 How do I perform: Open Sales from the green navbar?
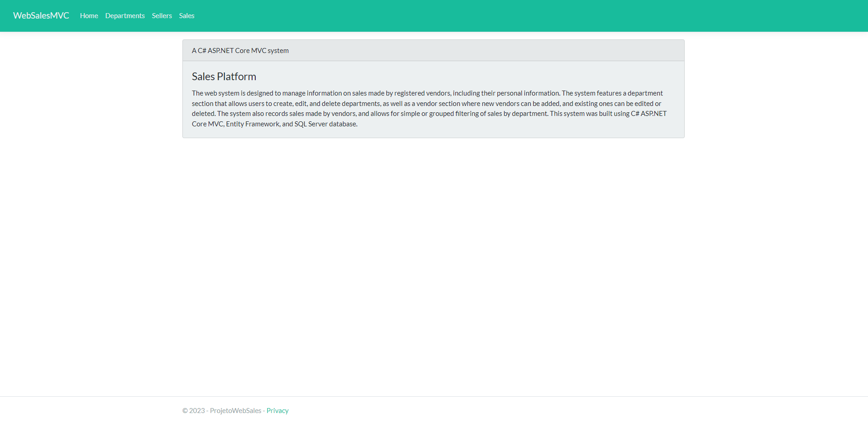(186, 15)
